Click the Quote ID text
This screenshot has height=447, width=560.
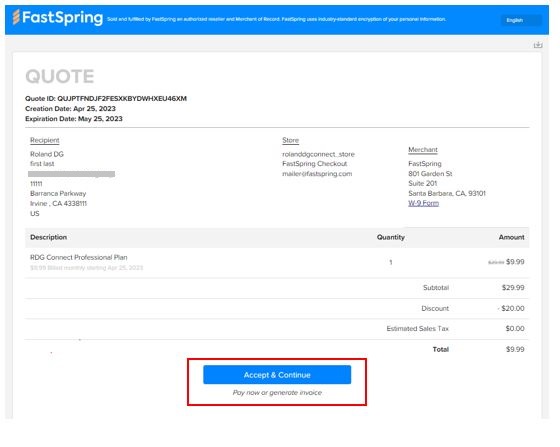tap(106, 99)
